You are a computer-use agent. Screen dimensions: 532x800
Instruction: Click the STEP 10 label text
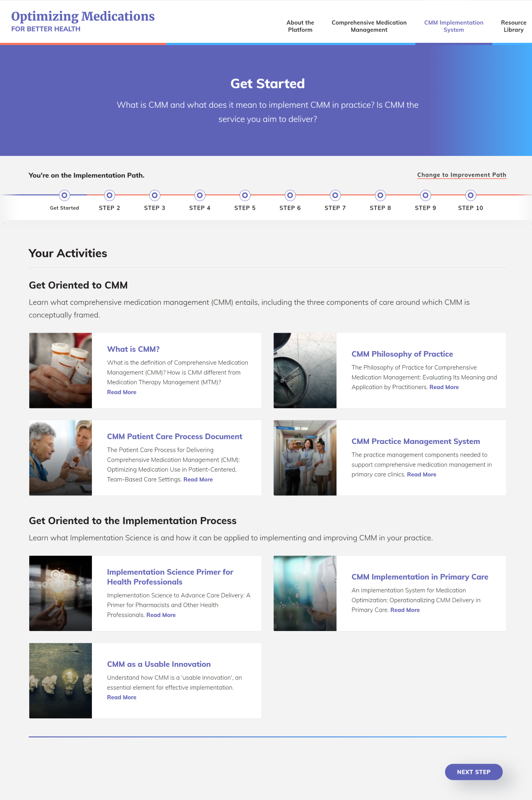(x=470, y=208)
